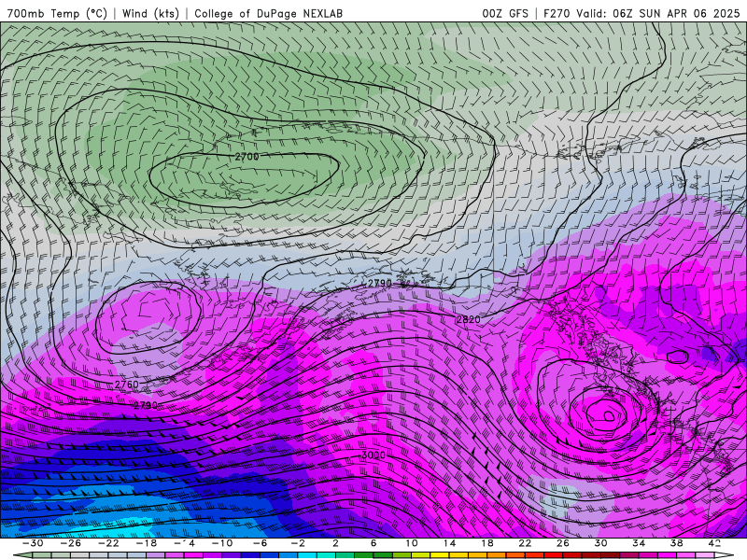
Task: Click the 22 legend scale value
Action: (x=525, y=543)
